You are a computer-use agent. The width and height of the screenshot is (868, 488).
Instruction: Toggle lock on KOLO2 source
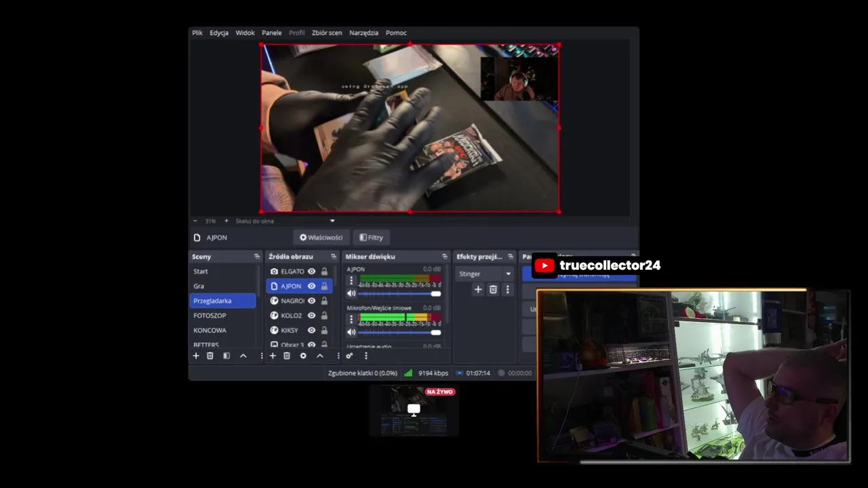pyautogui.click(x=324, y=315)
